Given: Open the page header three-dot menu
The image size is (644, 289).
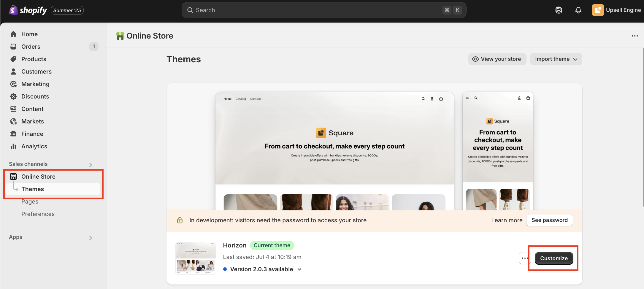Looking at the screenshot, I should pos(635,36).
